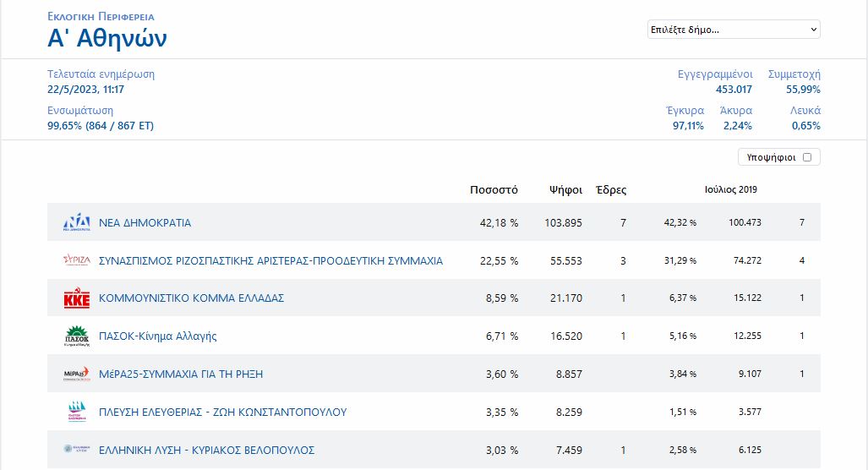Click the ΠΑΣΟΚ green sun logo
The height and width of the screenshot is (470, 868).
click(x=77, y=336)
